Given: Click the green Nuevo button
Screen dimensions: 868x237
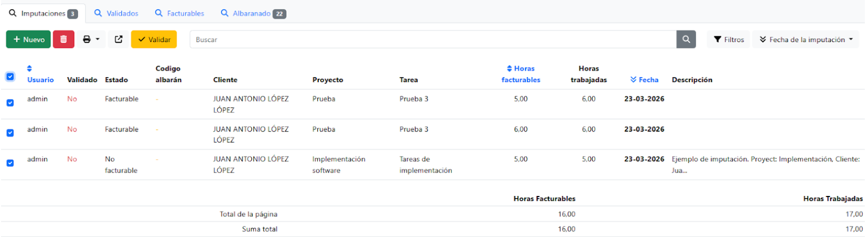Looking at the screenshot, I should (x=29, y=39).
